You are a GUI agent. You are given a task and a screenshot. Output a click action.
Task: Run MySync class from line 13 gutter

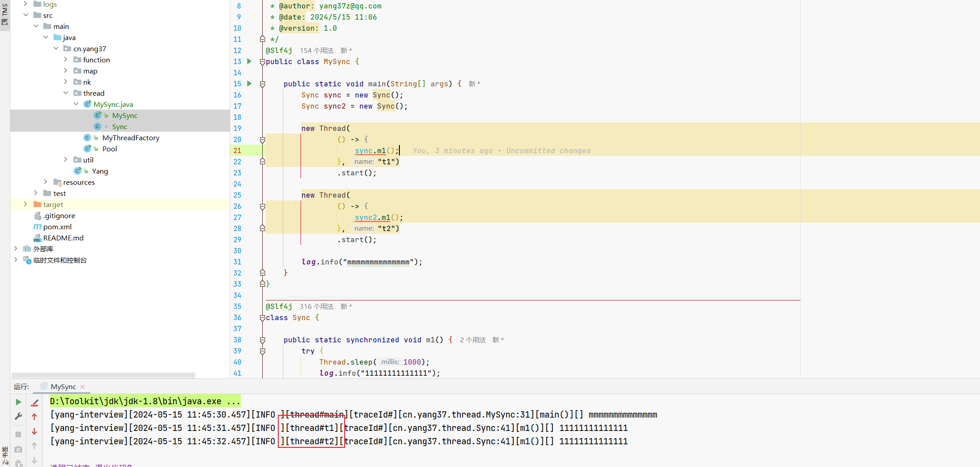coord(249,61)
